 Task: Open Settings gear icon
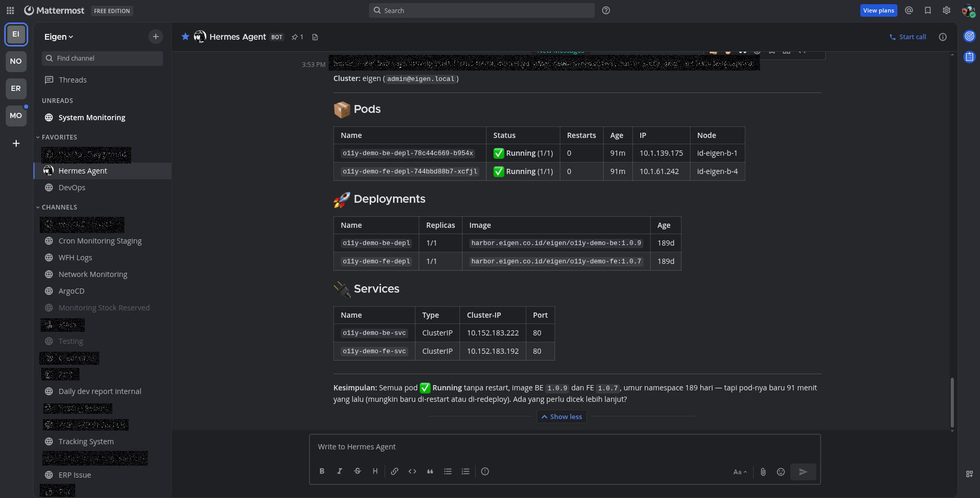947,10
